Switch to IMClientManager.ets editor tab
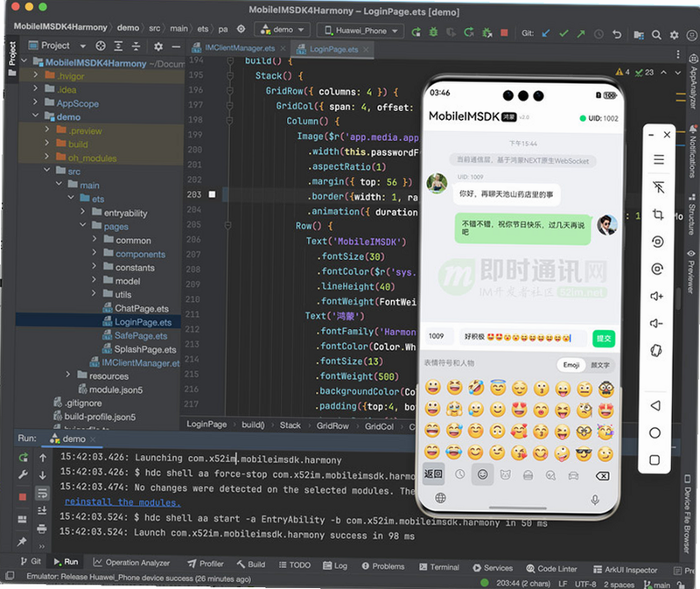The image size is (700, 589). coord(239,48)
